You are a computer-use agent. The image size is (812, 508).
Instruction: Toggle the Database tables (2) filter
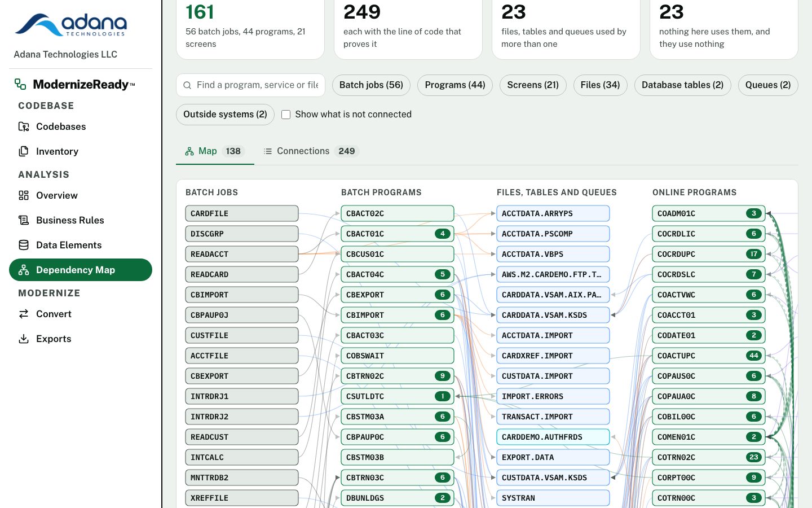[683, 85]
